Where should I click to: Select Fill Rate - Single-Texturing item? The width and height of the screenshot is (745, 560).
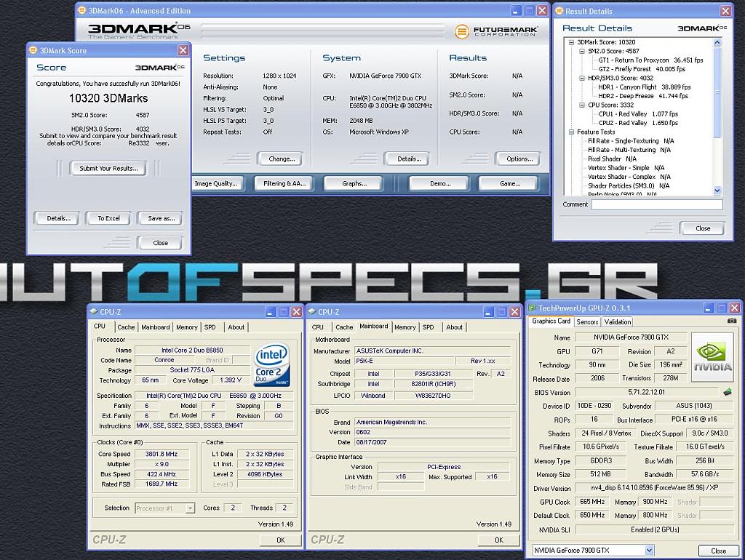coord(631,141)
